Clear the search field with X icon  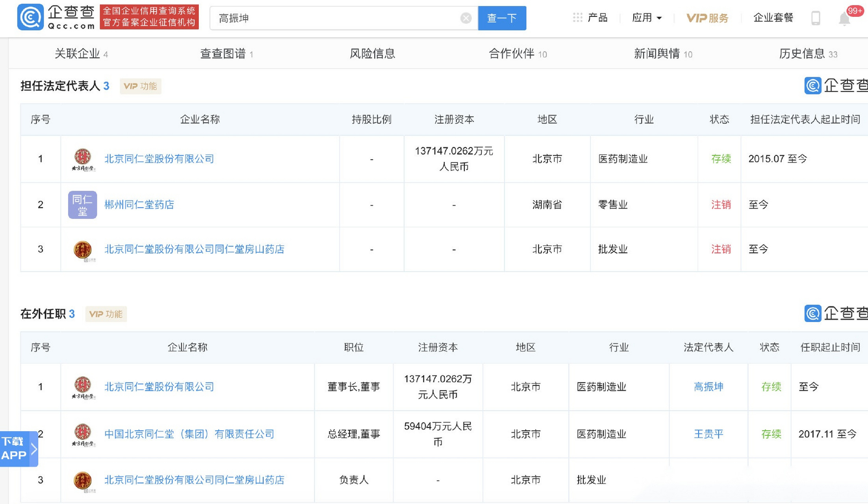pyautogui.click(x=466, y=18)
